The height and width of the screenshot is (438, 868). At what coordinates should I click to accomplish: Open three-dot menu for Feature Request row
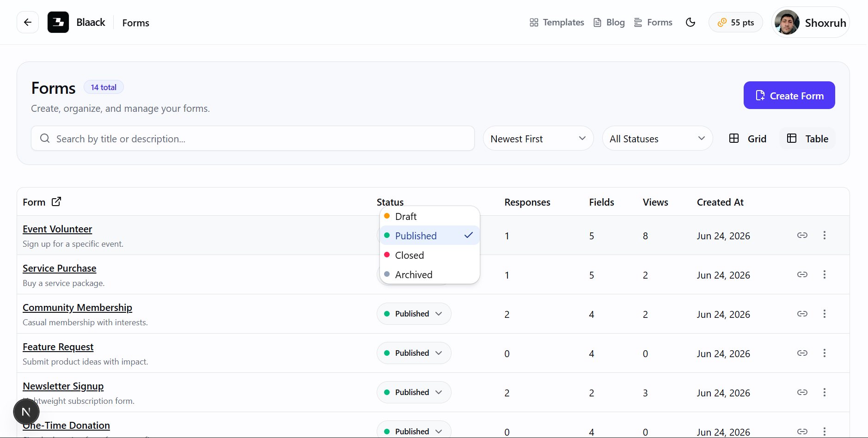(x=824, y=353)
